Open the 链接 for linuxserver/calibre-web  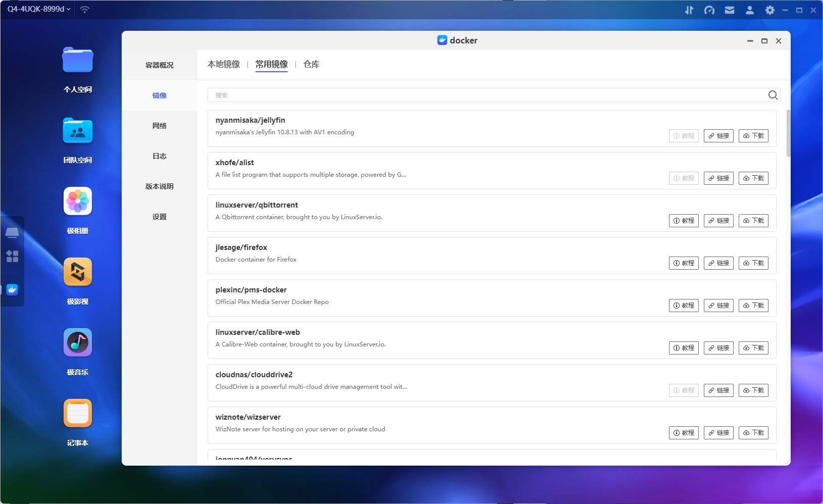pos(718,348)
